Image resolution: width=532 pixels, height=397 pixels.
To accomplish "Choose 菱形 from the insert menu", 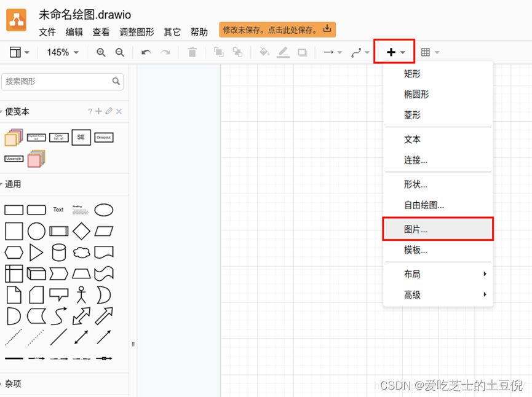I will click(438, 115).
